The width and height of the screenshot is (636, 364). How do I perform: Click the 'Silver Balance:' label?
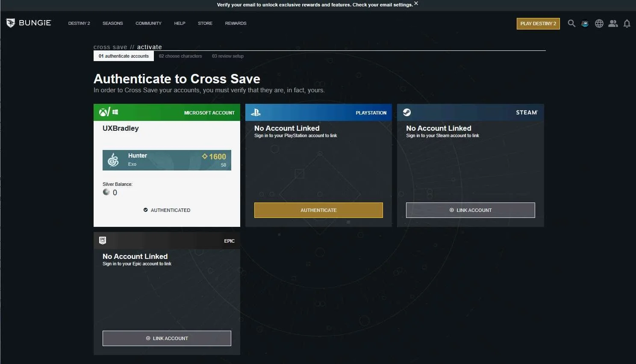click(x=118, y=184)
